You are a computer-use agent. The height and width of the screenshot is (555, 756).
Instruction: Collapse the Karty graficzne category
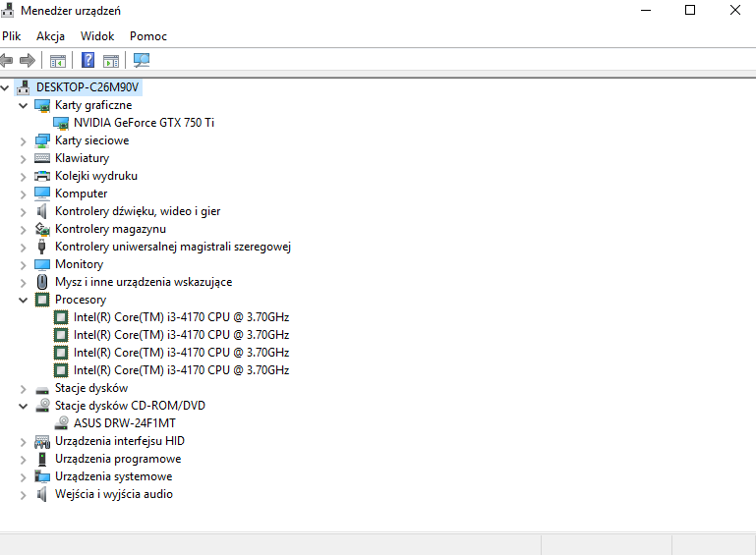tap(24, 105)
